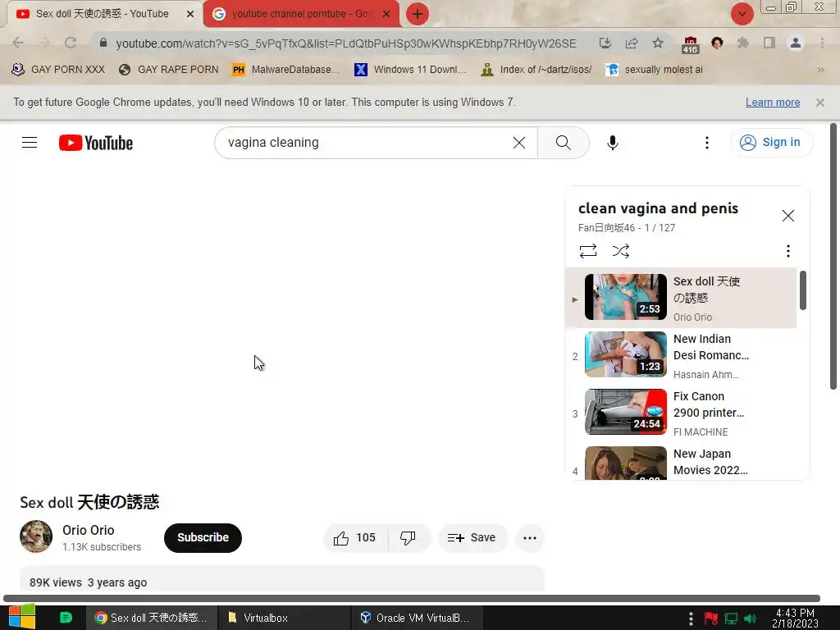Select the currently playing first playlist item

[680, 298]
